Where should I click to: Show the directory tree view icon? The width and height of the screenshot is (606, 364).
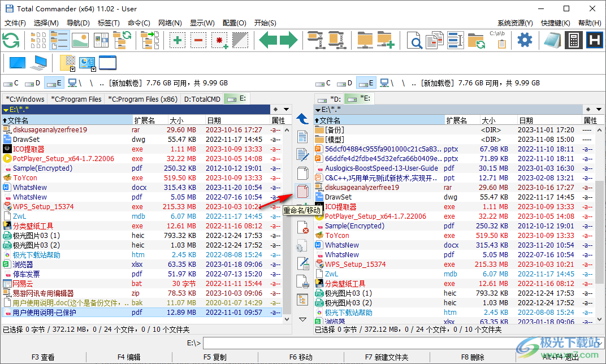click(x=122, y=40)
